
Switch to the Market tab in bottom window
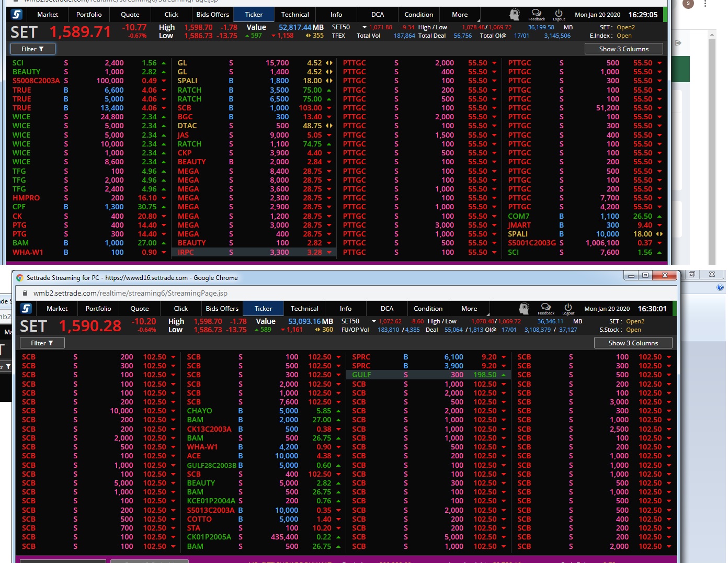click(57, 309)
